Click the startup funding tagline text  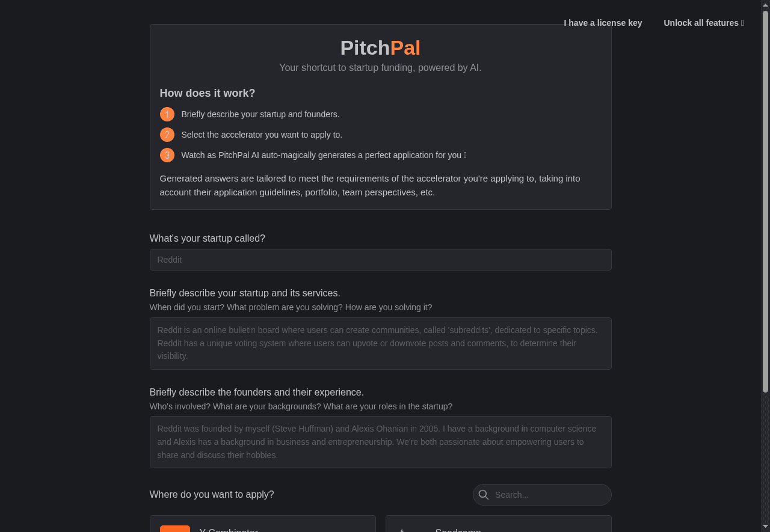(380, 67)
